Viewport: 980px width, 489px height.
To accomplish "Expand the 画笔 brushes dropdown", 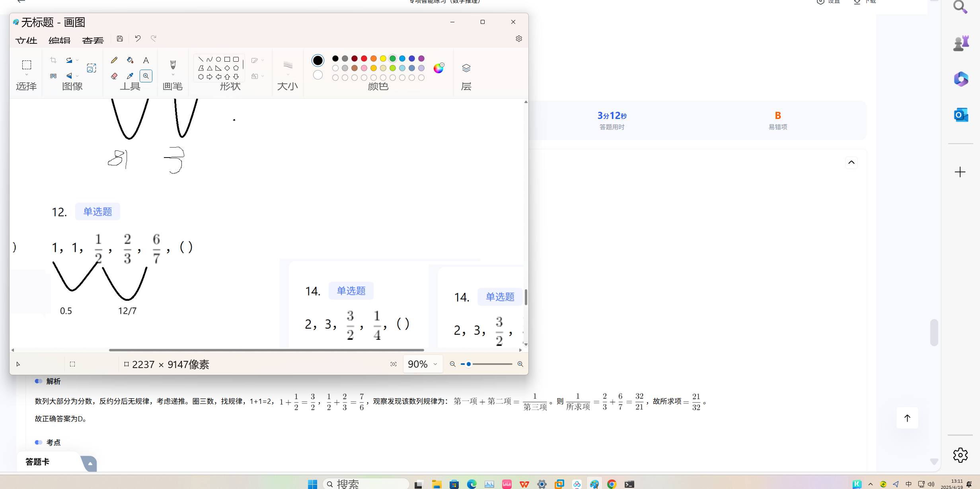I will (173, 75).
